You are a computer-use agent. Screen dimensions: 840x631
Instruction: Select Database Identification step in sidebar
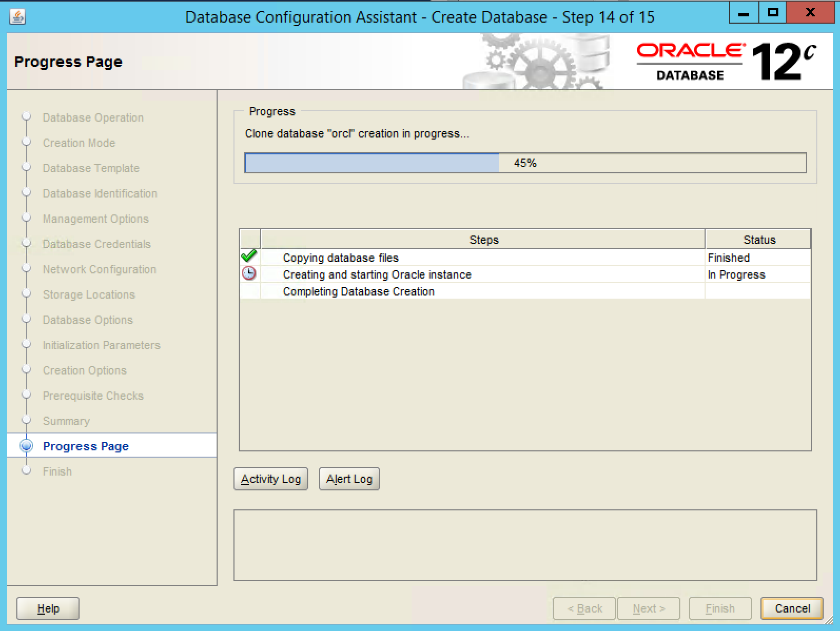[x=100, y=193]
